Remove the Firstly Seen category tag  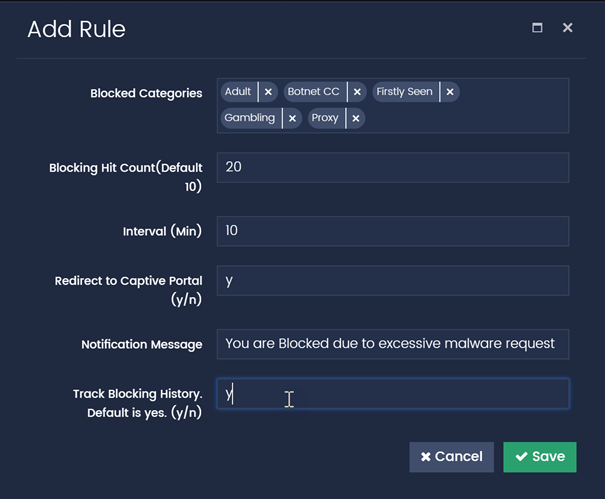[450, 92]
